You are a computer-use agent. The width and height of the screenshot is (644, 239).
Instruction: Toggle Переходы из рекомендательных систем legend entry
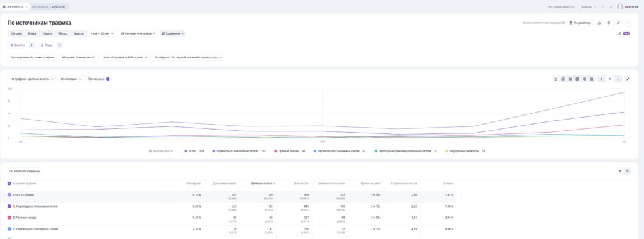[406, 151]
